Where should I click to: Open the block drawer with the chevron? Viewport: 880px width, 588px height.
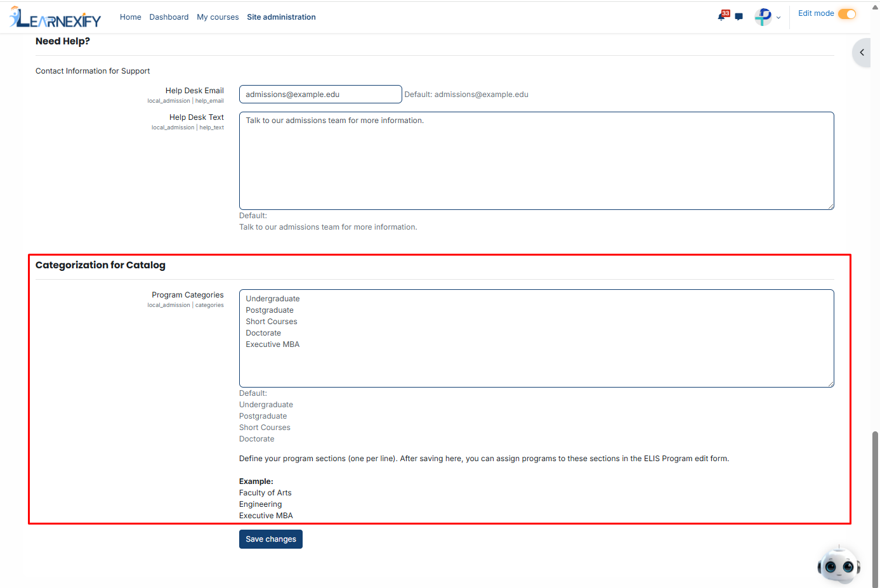tap(862, 53)
